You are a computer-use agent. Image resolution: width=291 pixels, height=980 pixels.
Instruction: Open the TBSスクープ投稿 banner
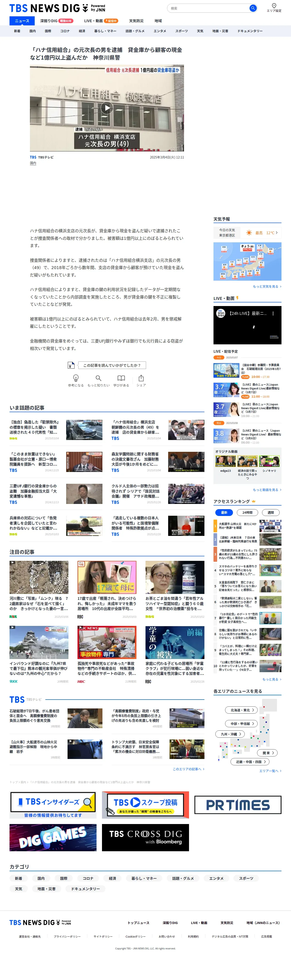pyautogui.click(x=145, y=805)
